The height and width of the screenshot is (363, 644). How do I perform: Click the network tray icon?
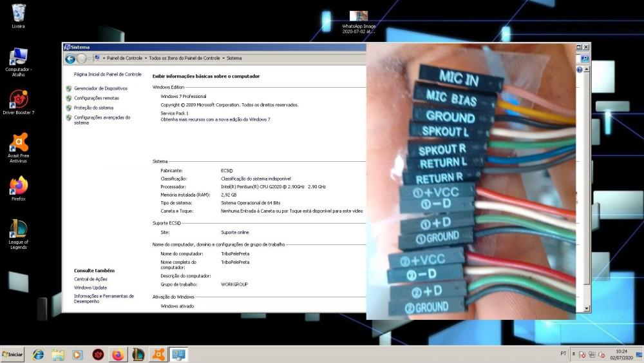point(592,355)
